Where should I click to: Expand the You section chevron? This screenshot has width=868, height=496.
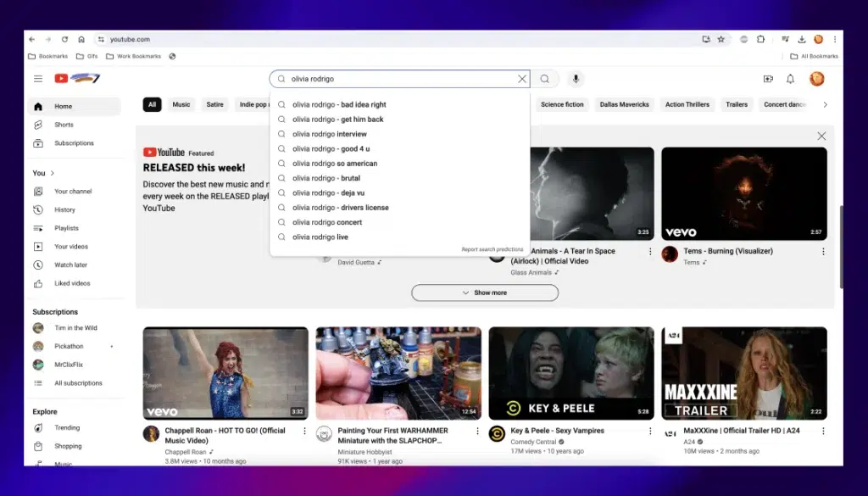(53, 173)
